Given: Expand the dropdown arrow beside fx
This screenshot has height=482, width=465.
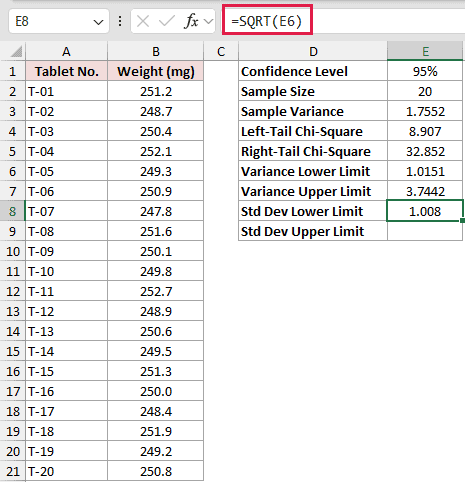Looking at the screenshot, I should click(x=209, y=22).
